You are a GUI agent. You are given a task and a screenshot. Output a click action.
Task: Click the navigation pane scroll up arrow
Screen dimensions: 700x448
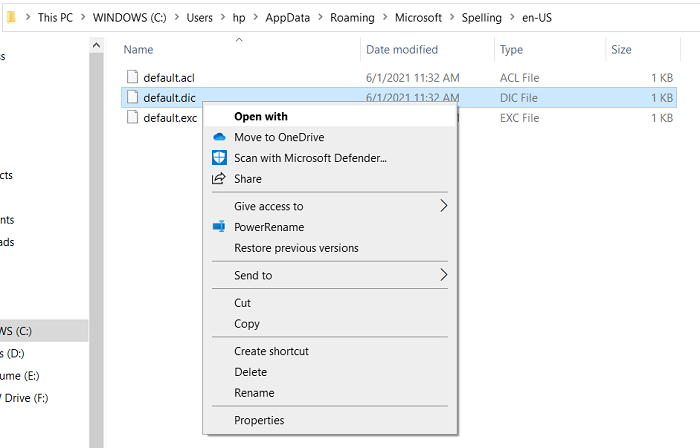tap(97, 46)
